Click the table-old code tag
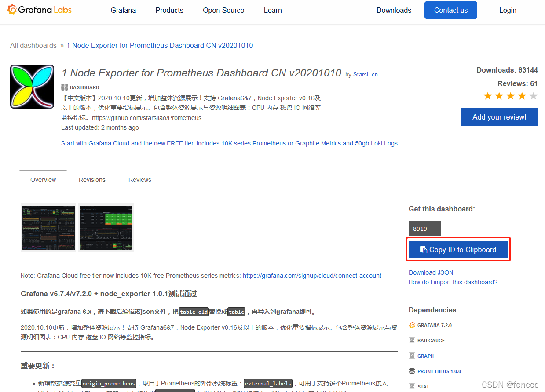The width and height of the screenshot is (545, 392). [x=194, y=312]
